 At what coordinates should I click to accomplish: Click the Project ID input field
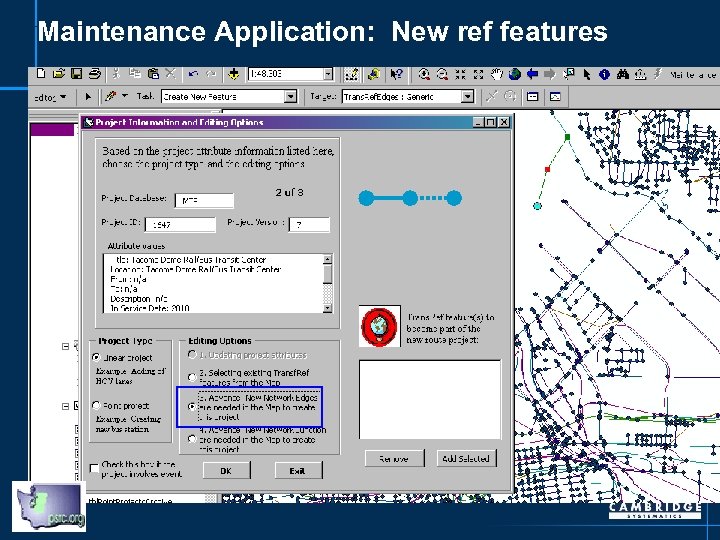pos(180,225)
